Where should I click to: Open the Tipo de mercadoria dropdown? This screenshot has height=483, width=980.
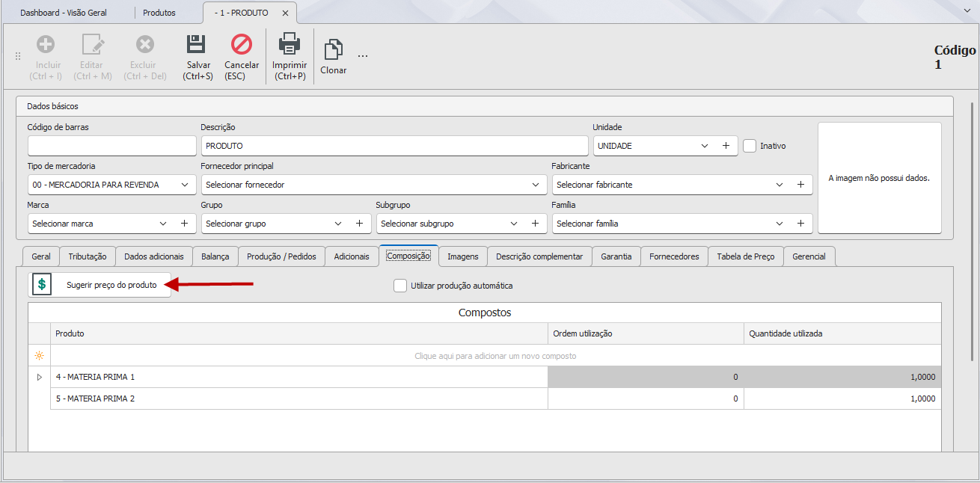tap(111, 185)
